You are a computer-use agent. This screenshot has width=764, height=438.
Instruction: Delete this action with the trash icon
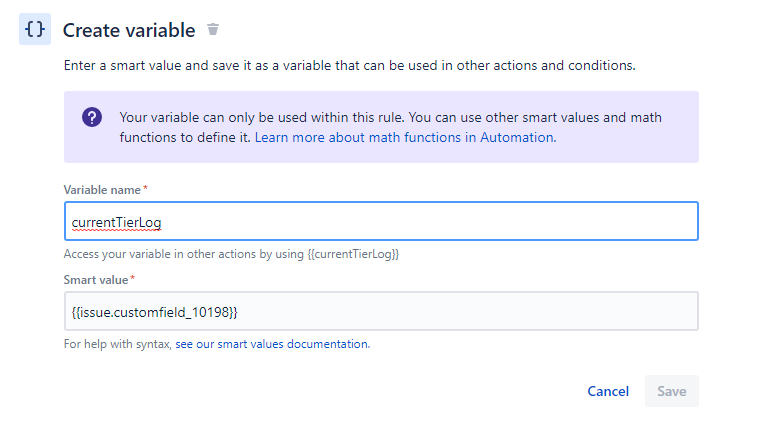[212, 30]
